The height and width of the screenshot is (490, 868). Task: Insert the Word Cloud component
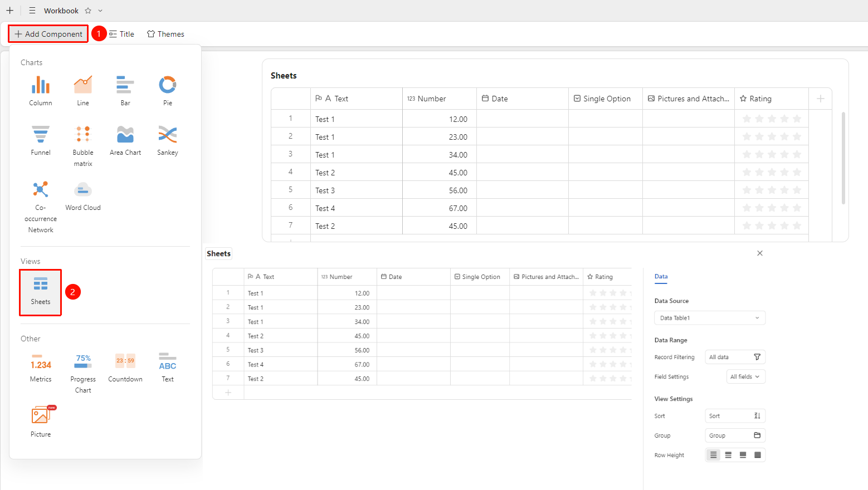(83, 196)
